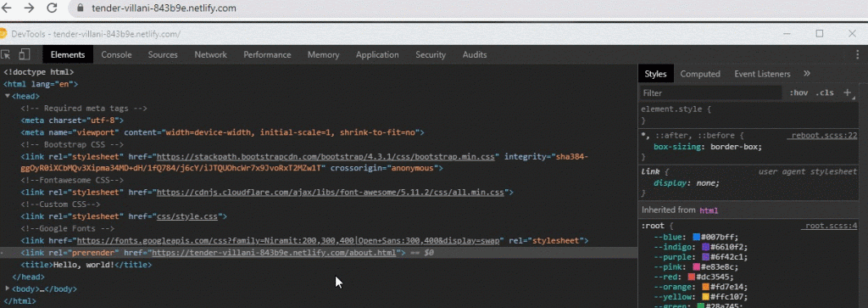Select the closing </head> tag line
The image size is (868, 308).
point(28,277)
